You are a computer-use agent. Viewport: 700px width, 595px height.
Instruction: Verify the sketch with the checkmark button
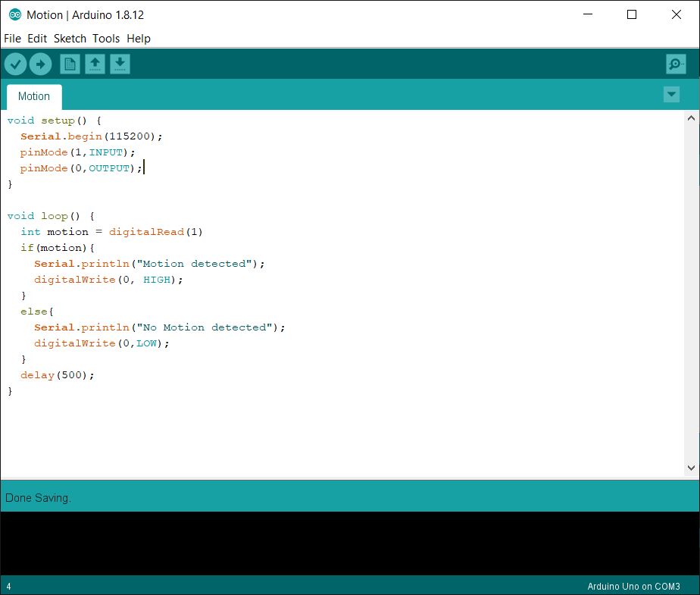[15, 64]
